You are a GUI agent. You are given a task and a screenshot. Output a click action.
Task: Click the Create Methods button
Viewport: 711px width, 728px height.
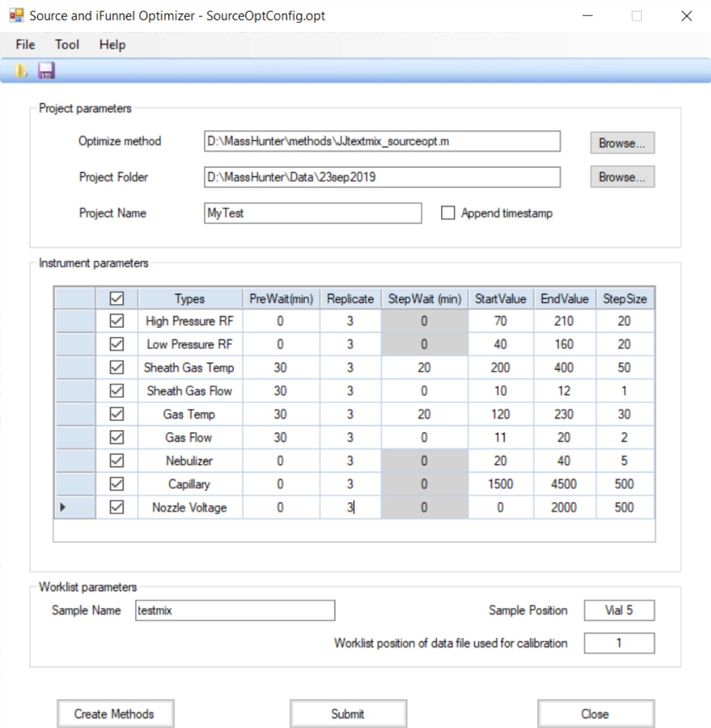point(115,713)
